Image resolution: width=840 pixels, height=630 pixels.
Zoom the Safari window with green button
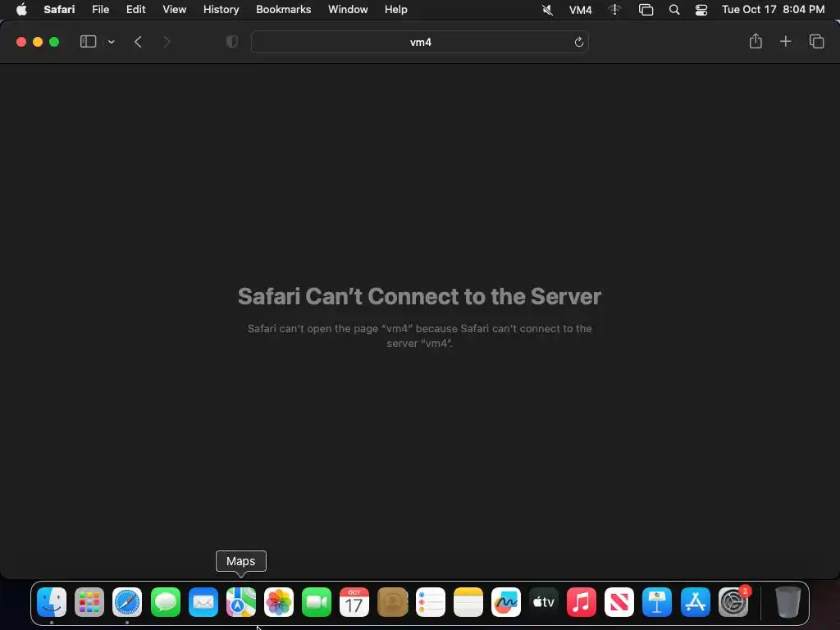click(54, 42)
